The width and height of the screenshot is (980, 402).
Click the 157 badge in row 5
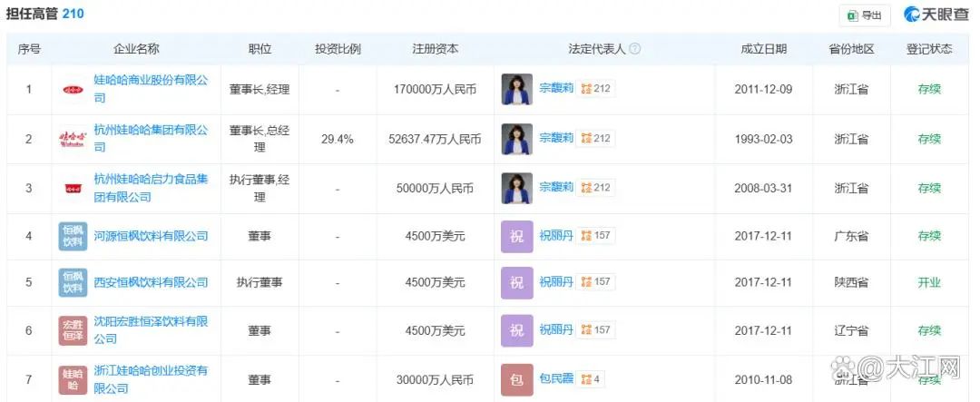(595, 282)
